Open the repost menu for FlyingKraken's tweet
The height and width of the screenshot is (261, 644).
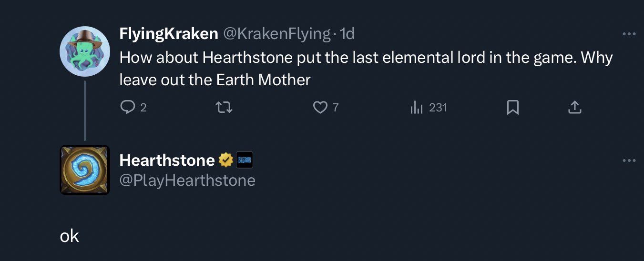224,108
